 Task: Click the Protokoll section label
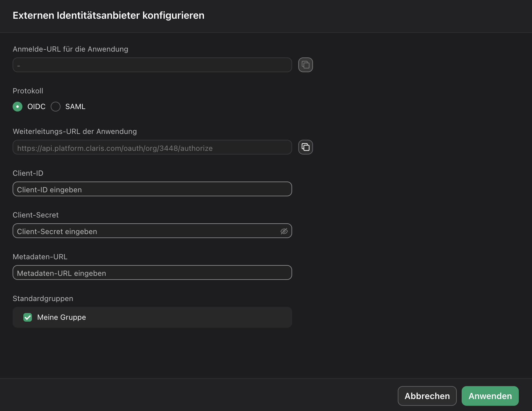[28, 91]
